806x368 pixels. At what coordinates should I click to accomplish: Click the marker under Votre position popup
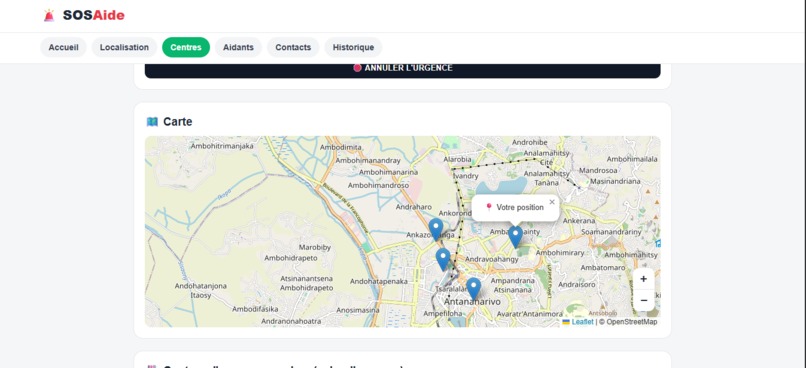pos(516,237)
